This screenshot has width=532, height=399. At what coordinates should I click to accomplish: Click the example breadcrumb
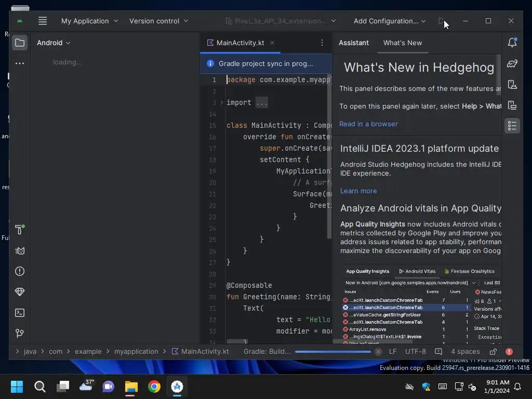tap(88, 352)
